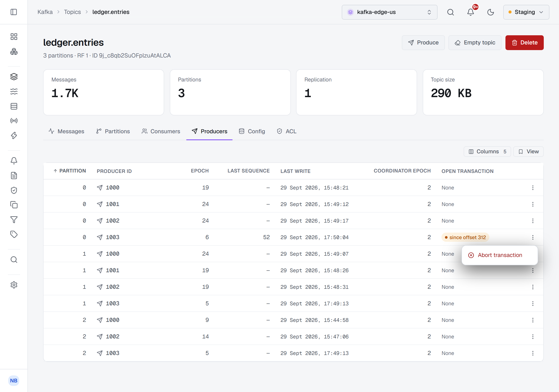The height and width of the screenshot is (392, 559).
Task: Open the filter funnel icon in sidebar
Action: click(x=14, y=220)
